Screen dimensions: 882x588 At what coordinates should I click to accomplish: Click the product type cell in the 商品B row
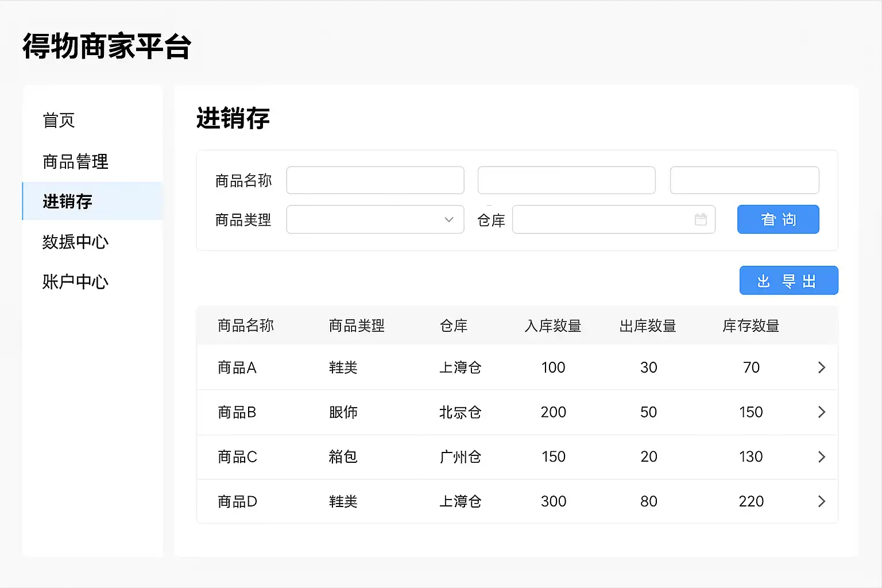[x=343, y=412]
